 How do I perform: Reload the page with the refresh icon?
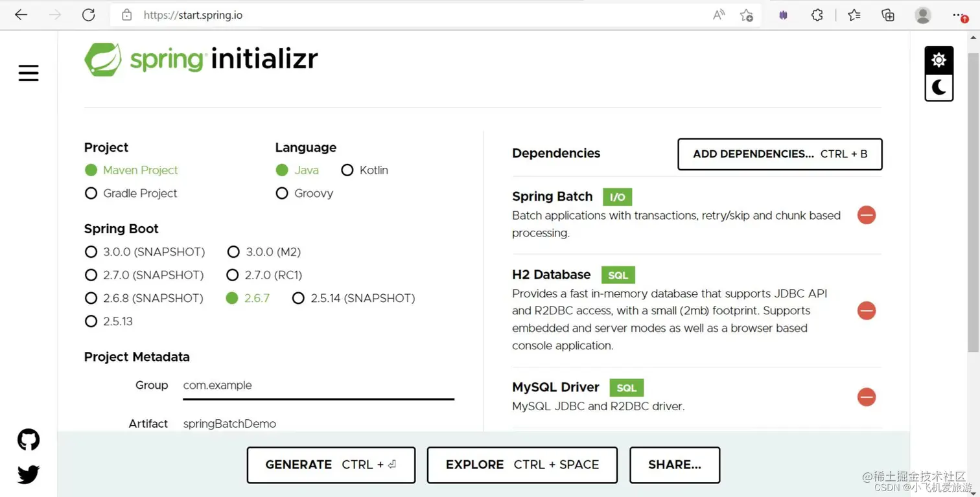pyautogui.click(x=89, y=15)
